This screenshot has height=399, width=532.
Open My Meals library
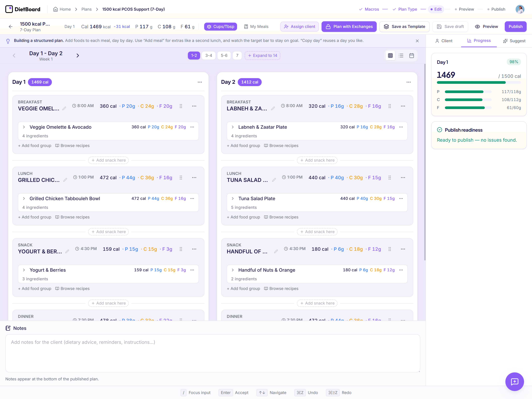pos(256,27)
